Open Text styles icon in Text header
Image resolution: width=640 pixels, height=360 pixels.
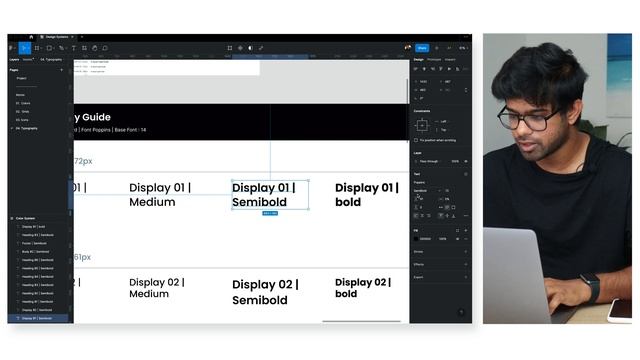point(466,174)
